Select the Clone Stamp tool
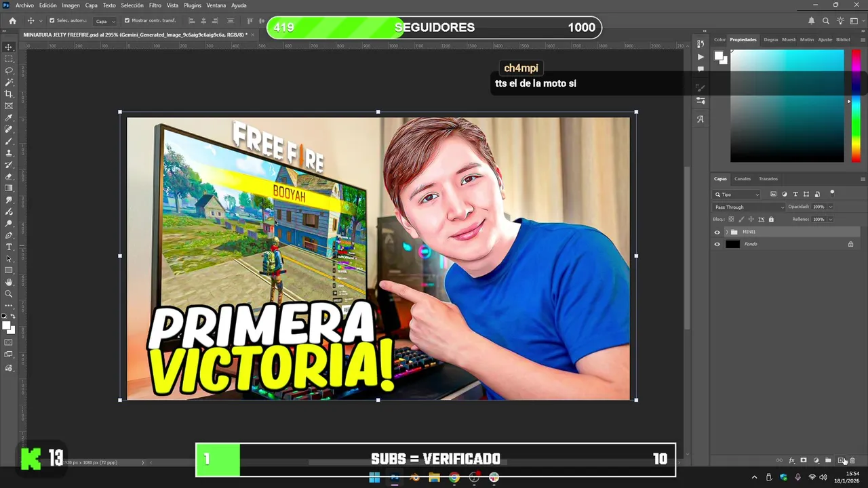868x488 pixels. pyautogui.click(x=9, y=153)
